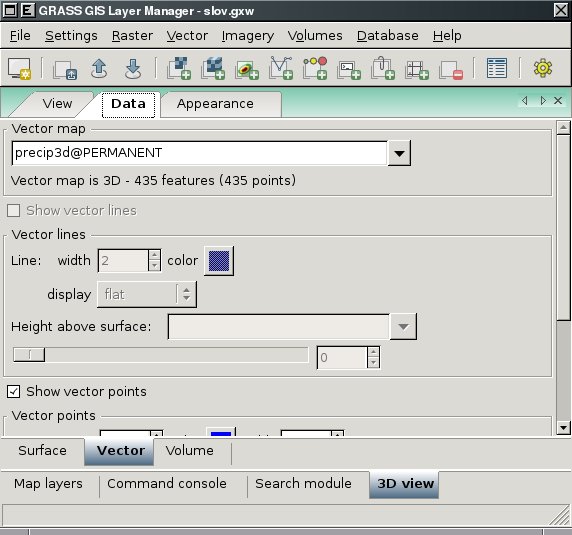Click the Start new map display icon
The height and width of the screenshot is (535, 572).
click(x=20, y=68)
